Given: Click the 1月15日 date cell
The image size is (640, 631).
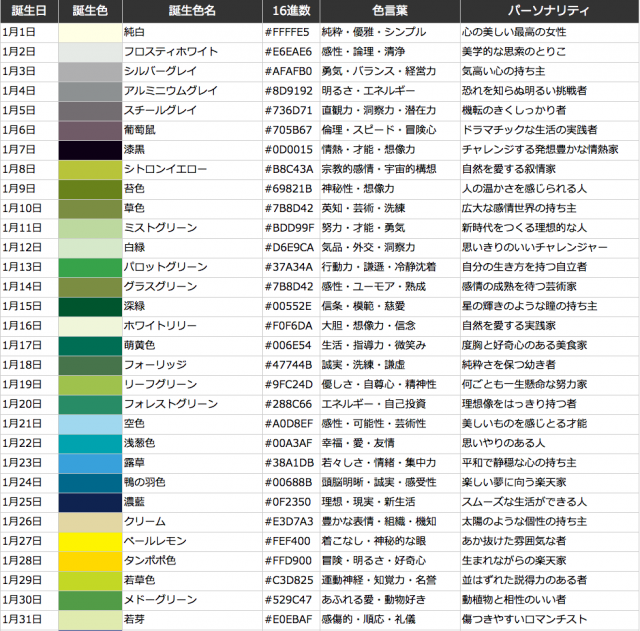Looking at the screenshot, I should pyautogui.click(x=29, y=306).
